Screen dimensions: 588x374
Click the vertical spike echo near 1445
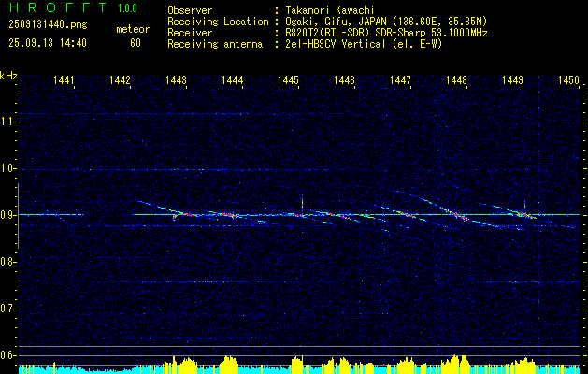click(302, 205)
